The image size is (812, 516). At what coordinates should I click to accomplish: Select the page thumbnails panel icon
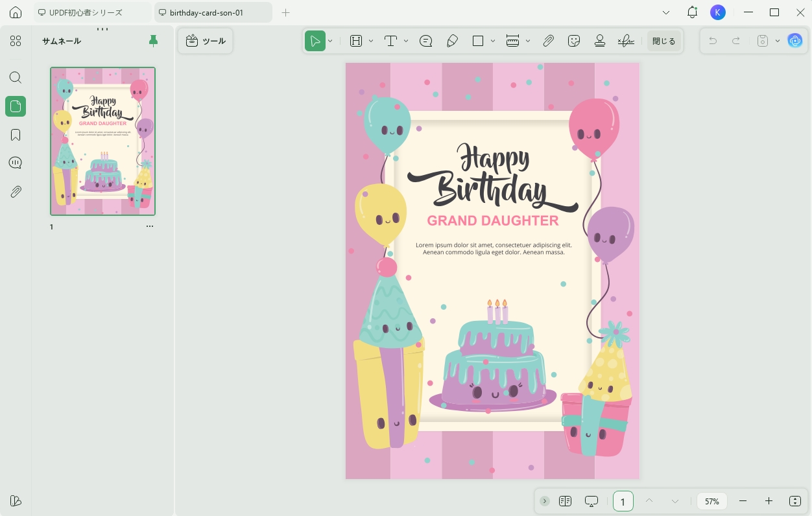16,106
